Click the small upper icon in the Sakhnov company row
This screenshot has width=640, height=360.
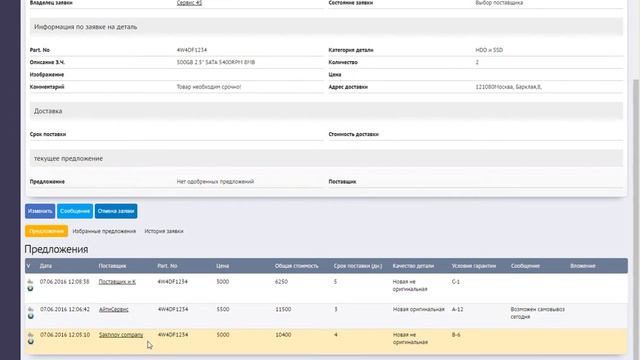click(x=31, y=334)
